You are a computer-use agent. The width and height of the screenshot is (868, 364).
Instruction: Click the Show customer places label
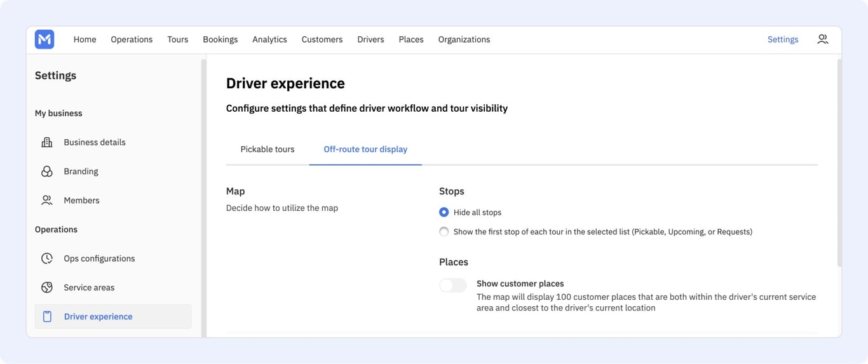520,284
